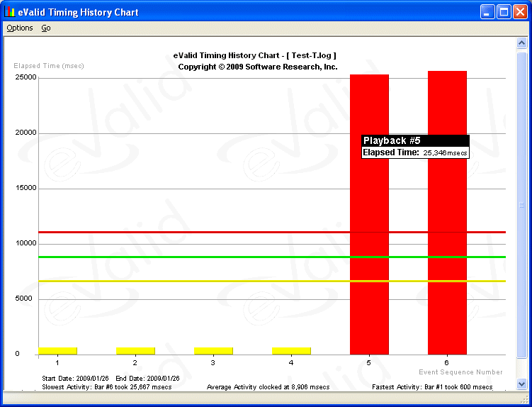Click the vertical scrollbar thumb
532x407 pixels.
(x=521, y=205)
